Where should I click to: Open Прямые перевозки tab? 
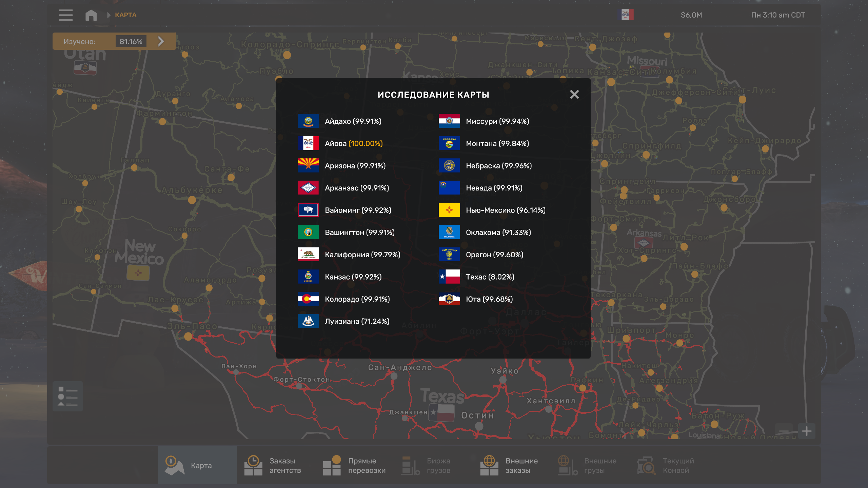(355, 465)
